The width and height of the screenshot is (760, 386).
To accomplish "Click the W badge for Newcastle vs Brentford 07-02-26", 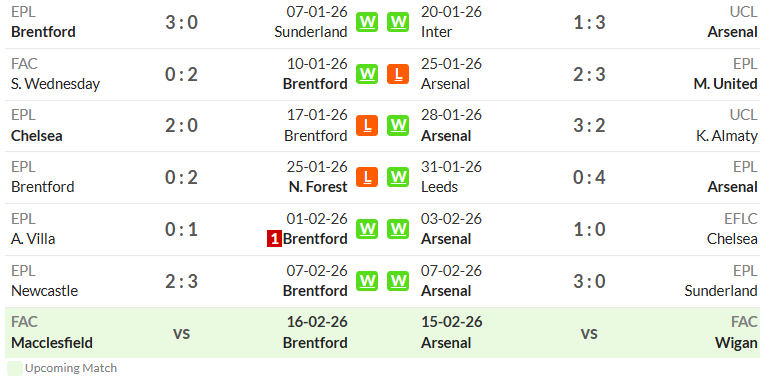I will [367, 281].
